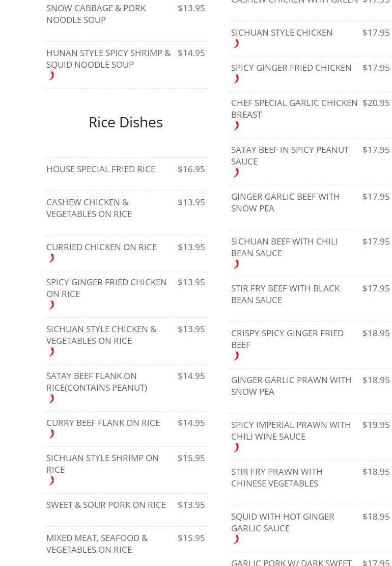Click chili icon under Chef Special Garlic Chicken Breast

pos(236,126)
